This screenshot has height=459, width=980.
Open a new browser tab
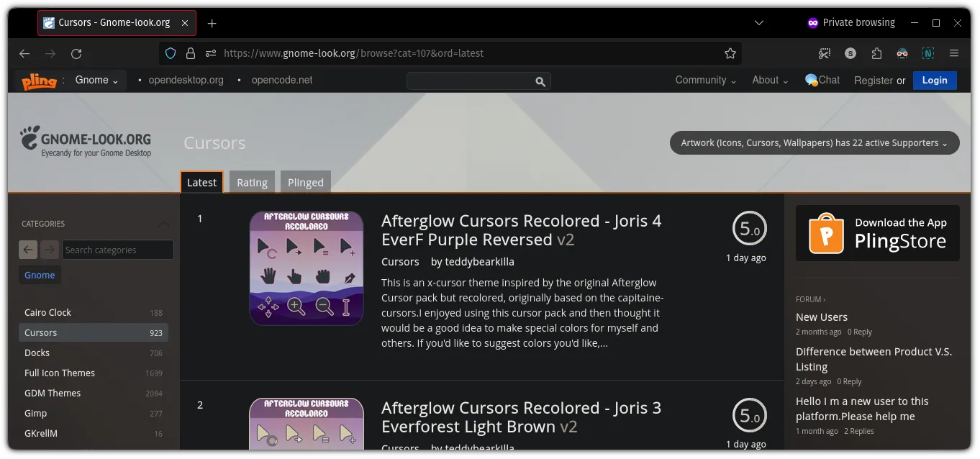212,23
